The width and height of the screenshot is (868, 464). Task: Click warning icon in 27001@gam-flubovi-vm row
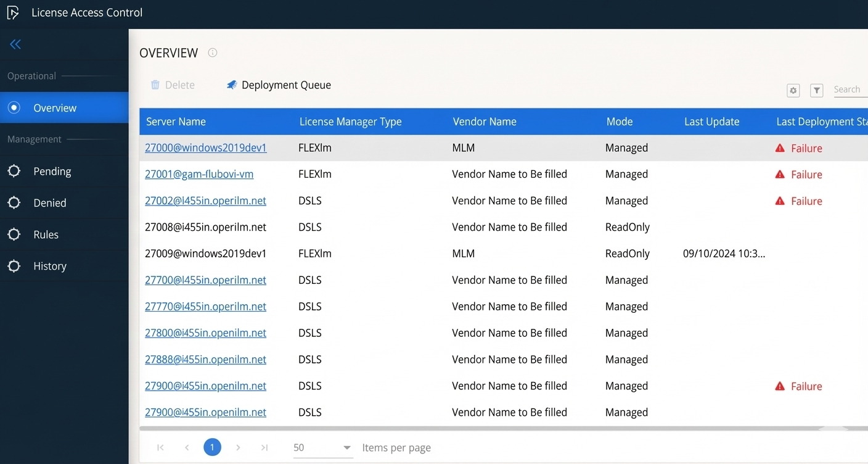(x=780, y=175)
